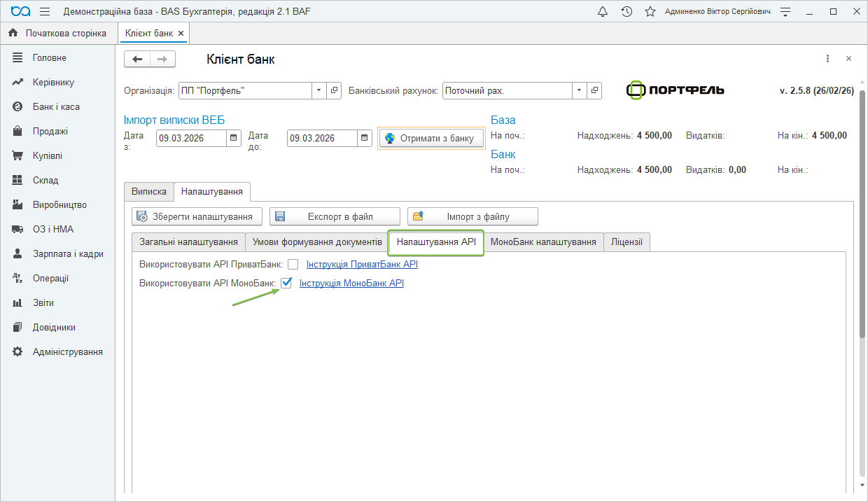Open the МоноБанк налаштування tab

tap(543, 242)
